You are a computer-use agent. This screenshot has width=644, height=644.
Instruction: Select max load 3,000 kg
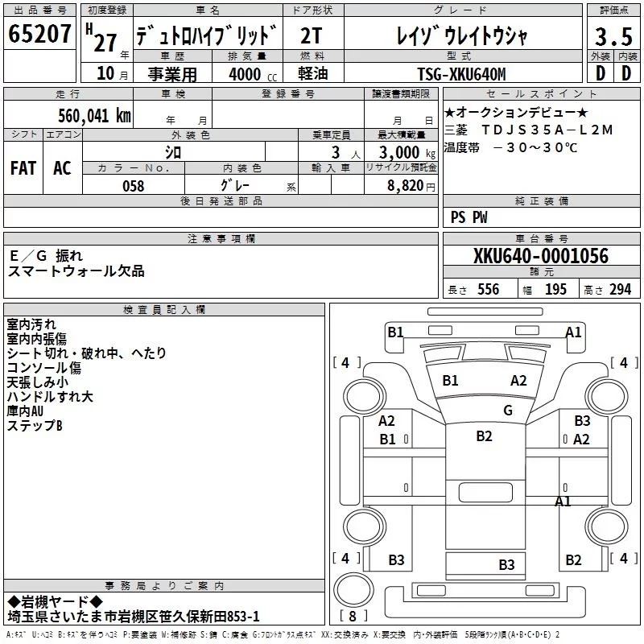tap(407, 153)
